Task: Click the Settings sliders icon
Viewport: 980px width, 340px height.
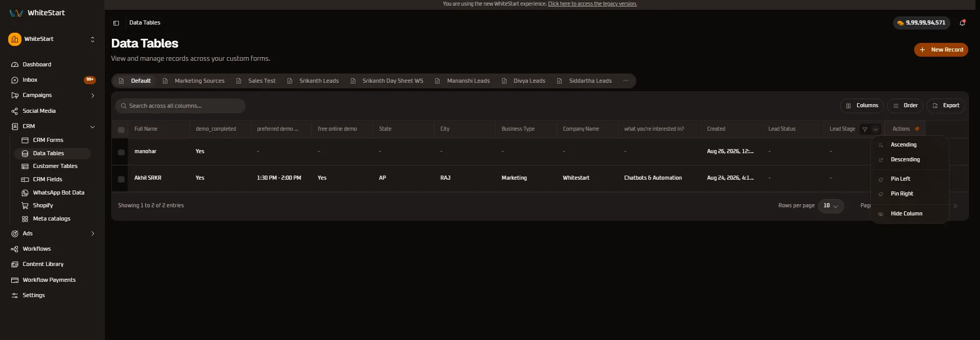Action: 15,296
